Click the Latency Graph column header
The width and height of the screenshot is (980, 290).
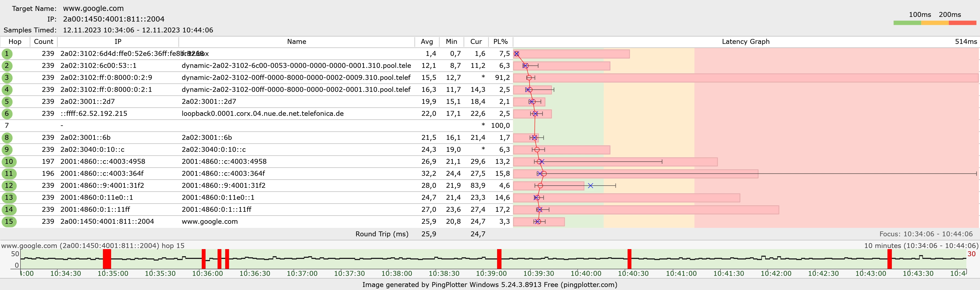(x=746, y=42)
